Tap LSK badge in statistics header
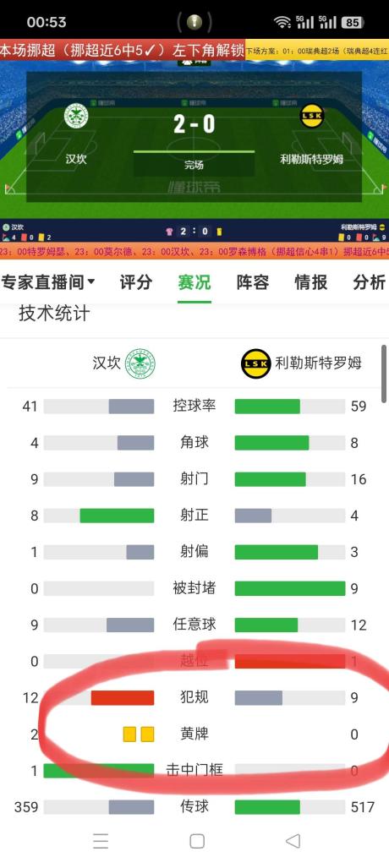This screenshot has height=868, width=389. pos(256,363)
